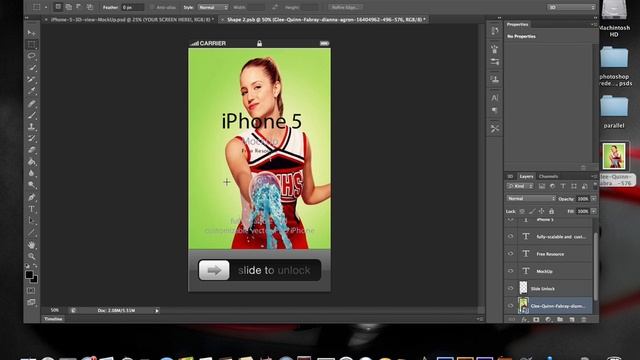Set the background color swatch
Viewport: 640px width, 360px height.
pyautogui.click(x=34, y=280)
